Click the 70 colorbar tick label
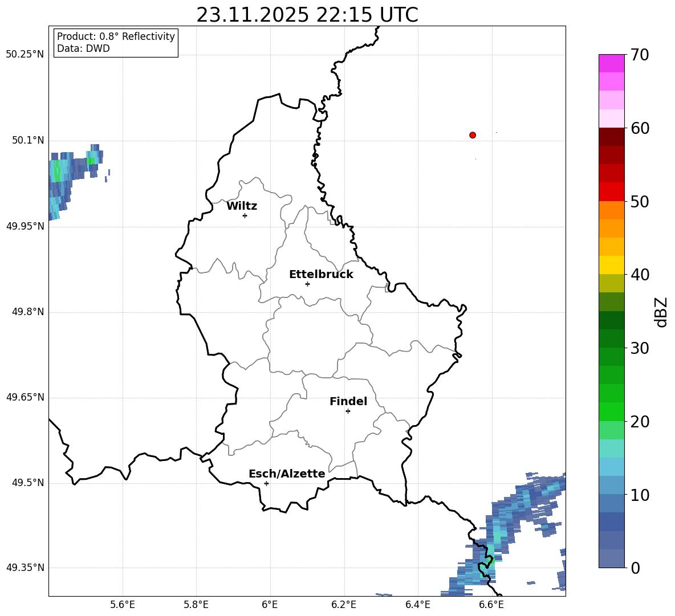 [x=640, y=55]
